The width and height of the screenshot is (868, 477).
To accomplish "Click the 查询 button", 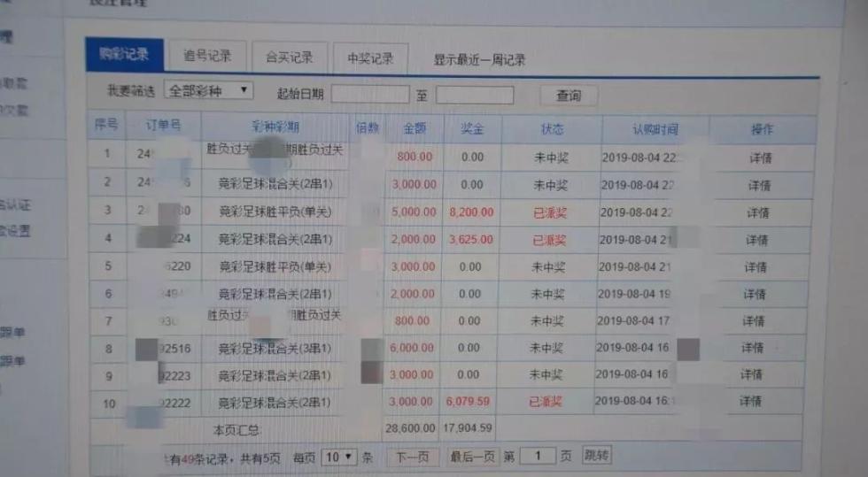I will click(569, 96).
